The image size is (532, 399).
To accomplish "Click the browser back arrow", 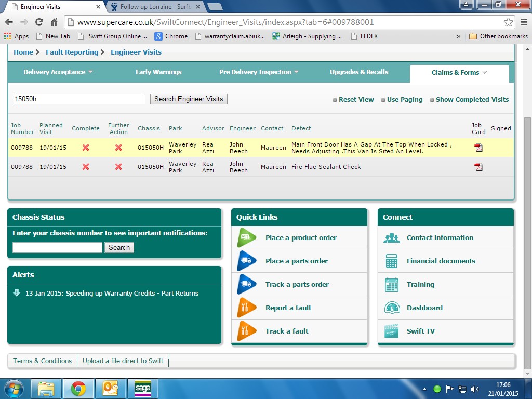I will 9,22.
